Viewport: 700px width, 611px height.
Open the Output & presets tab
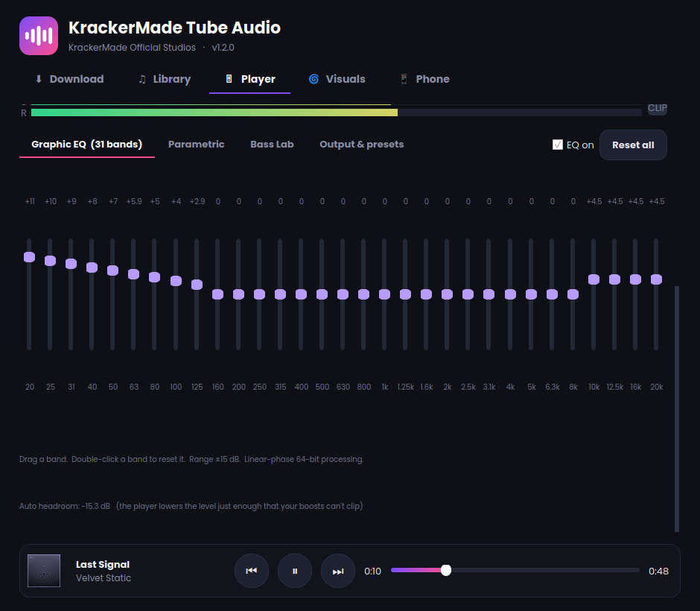click(x=362, y=145)
